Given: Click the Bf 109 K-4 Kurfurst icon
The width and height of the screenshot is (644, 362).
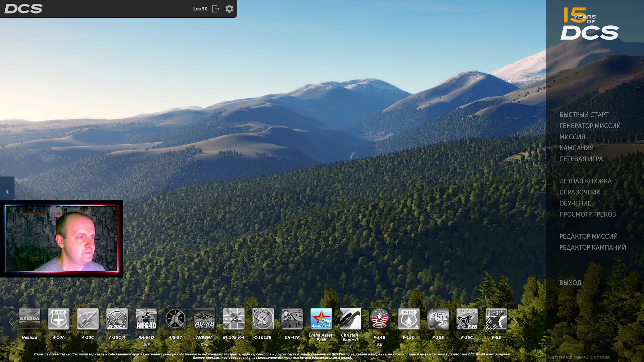Looking at the screenshot, I should (233, 319).
